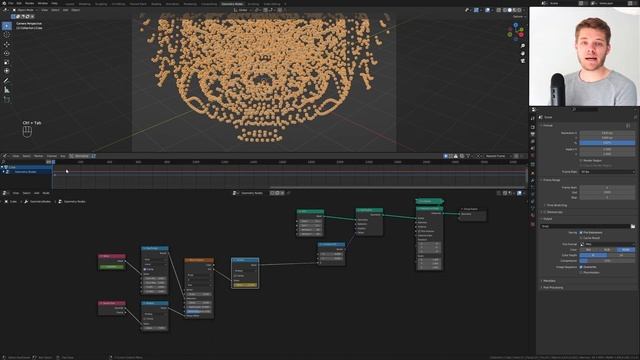Viewport: 640px width, 360px height.
Task: Open the Tool properties tab
Action: tap(533, 118)
